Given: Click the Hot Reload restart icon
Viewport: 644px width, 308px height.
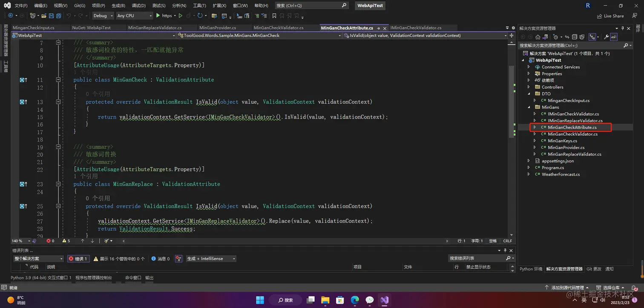Looking at the screenshot, I should tap(200, 16).
